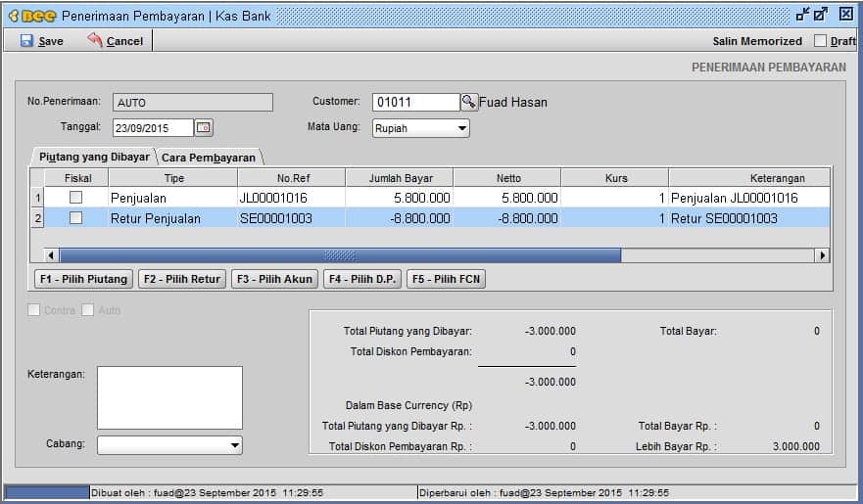Click the Keterangan text area
Screen dimensions: 863x504
(x=169, y=397)
